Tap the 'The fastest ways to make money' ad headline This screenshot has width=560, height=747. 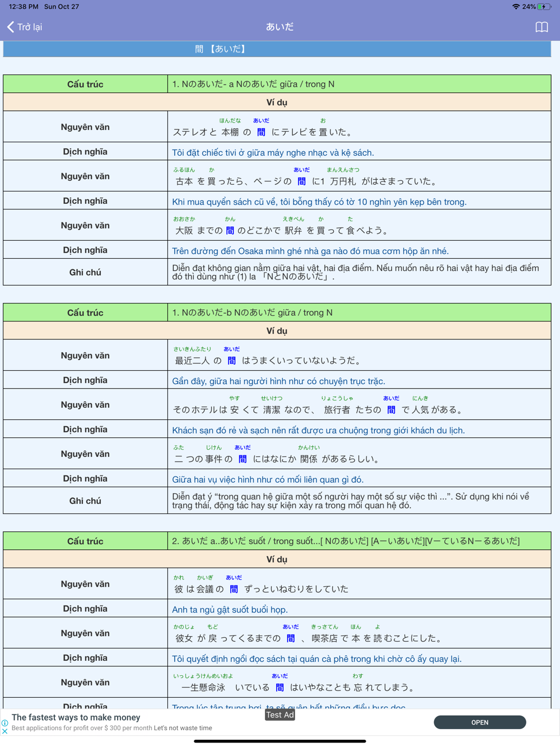coord(76,717)
